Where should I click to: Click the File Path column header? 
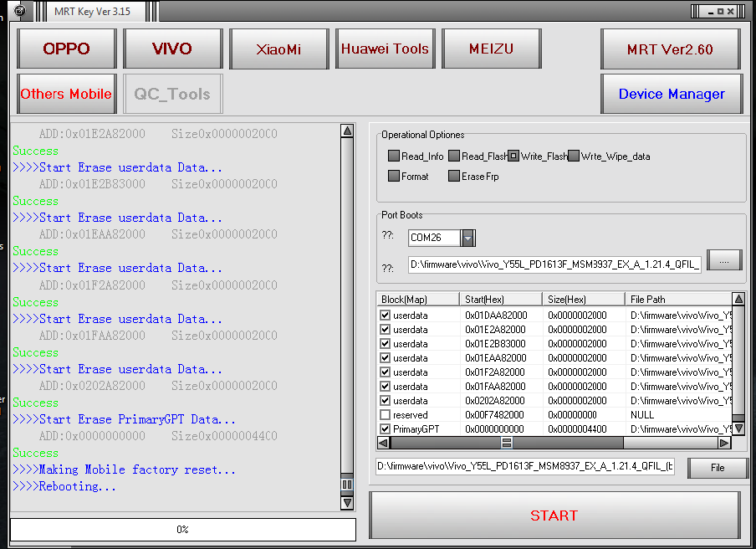[x=679, y=299]
